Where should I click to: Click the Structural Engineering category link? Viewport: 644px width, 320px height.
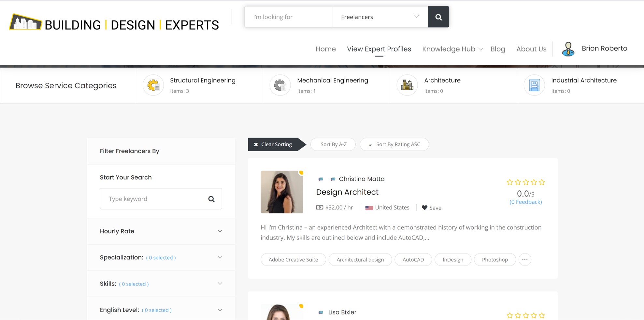[x=203, y=80]
